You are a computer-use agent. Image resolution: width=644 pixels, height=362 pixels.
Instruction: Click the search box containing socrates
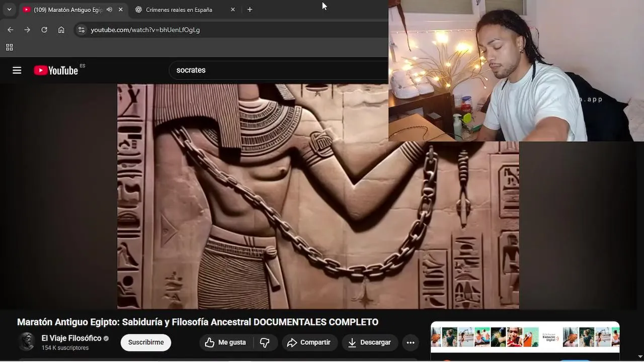(x=278, y=70)
